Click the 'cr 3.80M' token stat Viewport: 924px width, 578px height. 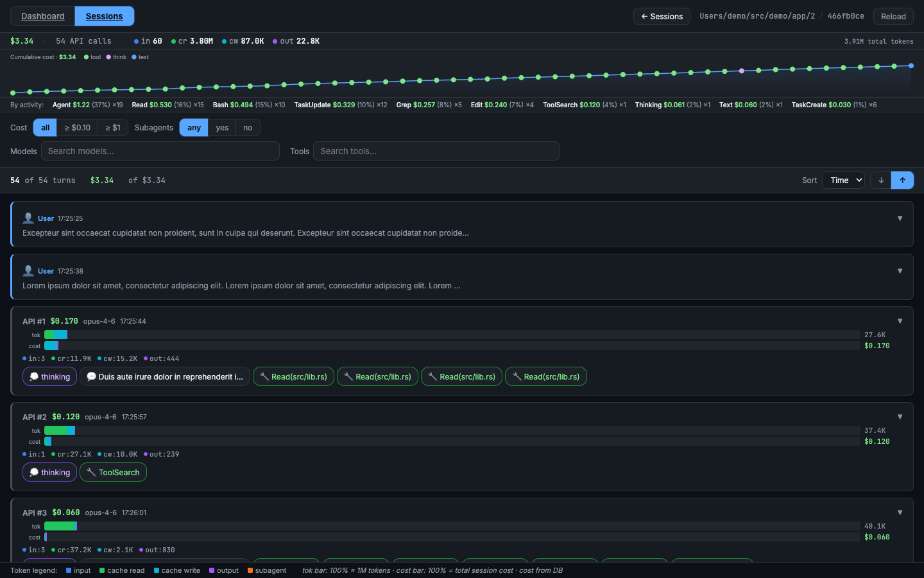tap(192, 41)
